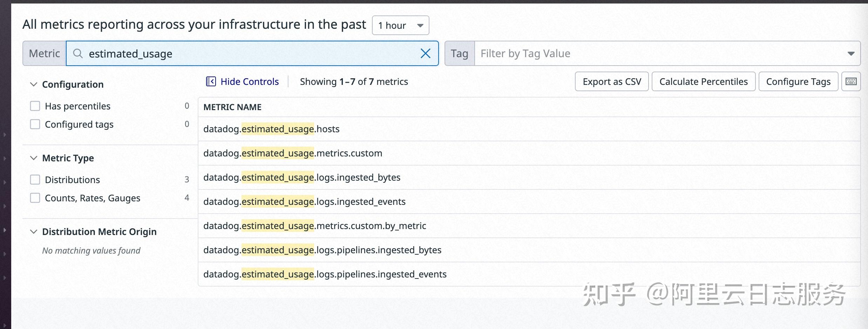The height and width of the screenshot is (329, 868).
Task: Collapse the Metric Type section
Action: click(34, 158)
